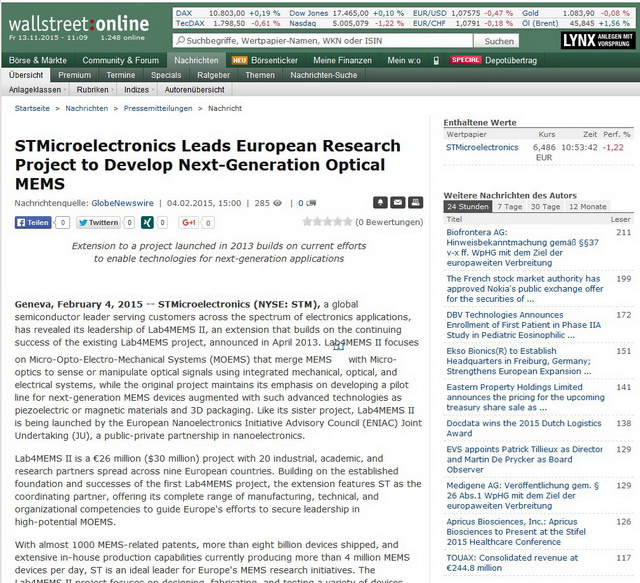Click the wallstreet:online logo
This screenshot has height=583, width=640.
pos(79,24)
